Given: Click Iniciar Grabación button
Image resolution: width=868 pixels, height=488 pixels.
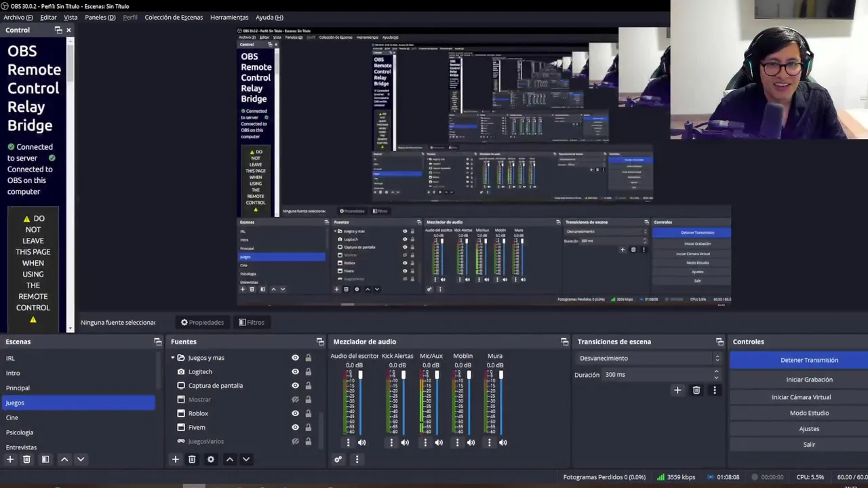Looking at the screenshot, I should [x=799, y=380].
